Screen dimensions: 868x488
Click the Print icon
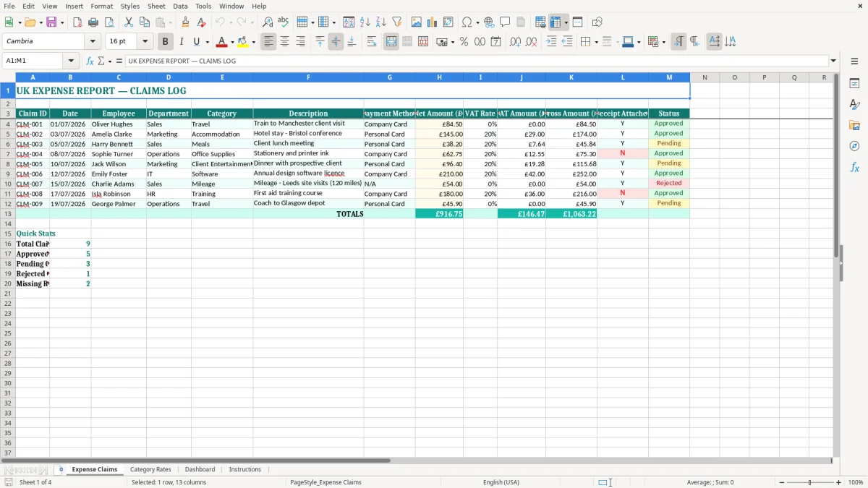pyautogui.click(x=93, y=22)
